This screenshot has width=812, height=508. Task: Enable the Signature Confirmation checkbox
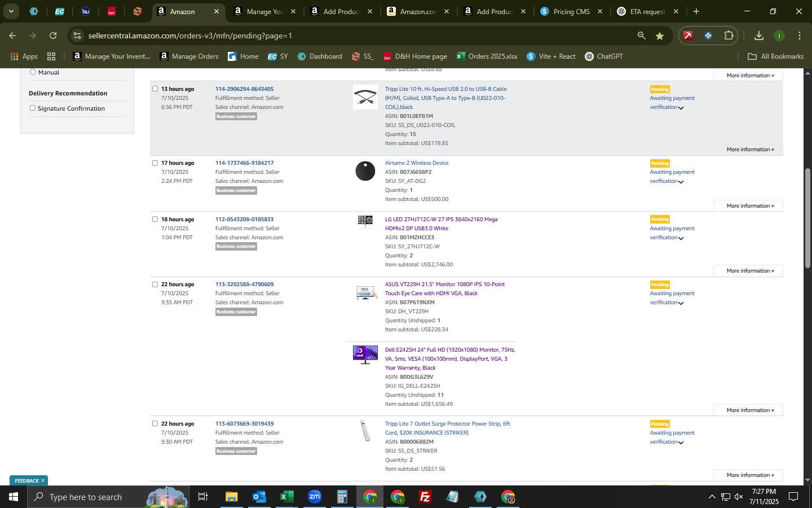click(33, 108)
